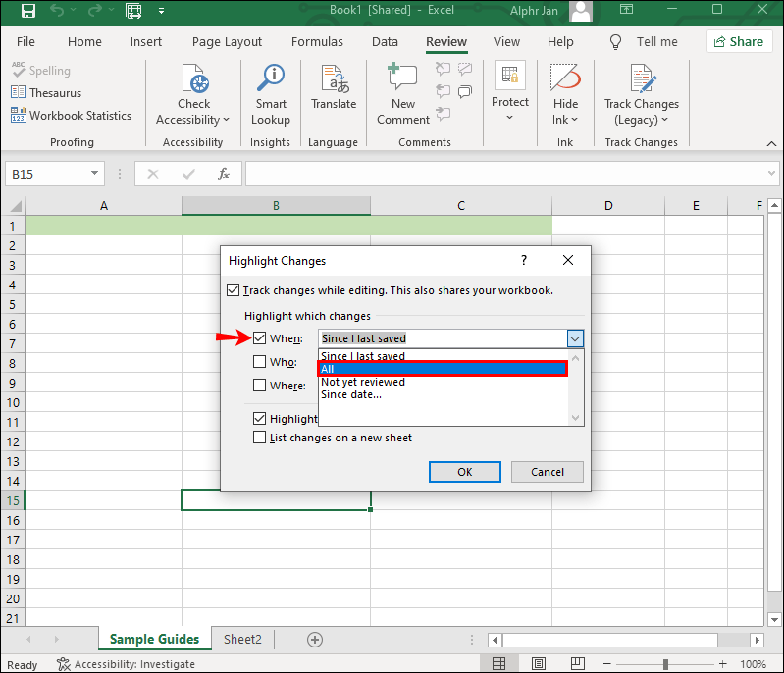This screenshot has width=784, height=673.
Task: Click Accessibility Investigate status indicator
Action: click(x=126, y=664)
